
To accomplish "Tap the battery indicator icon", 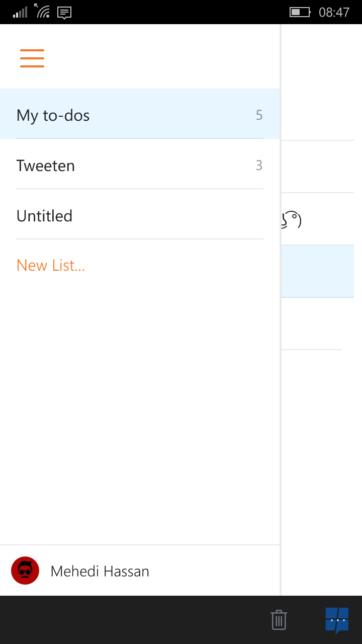I will pyautogui.click(x=300, y=12).
